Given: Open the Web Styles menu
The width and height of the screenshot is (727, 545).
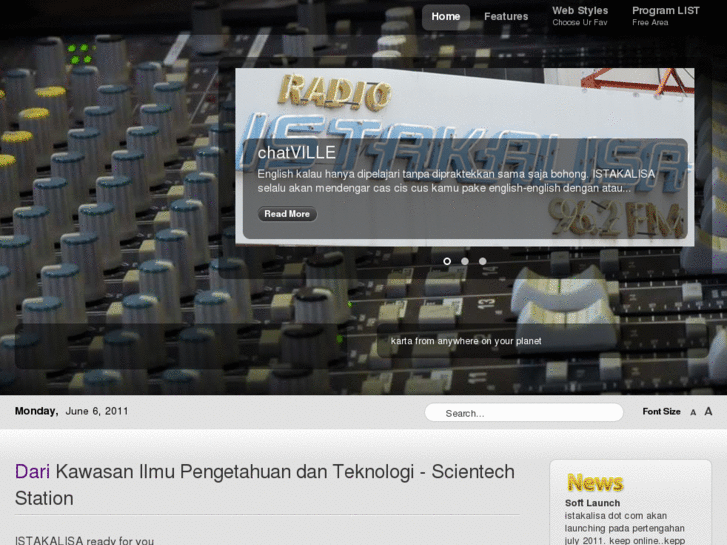Looking at the screenshot, I should [580, 16].
